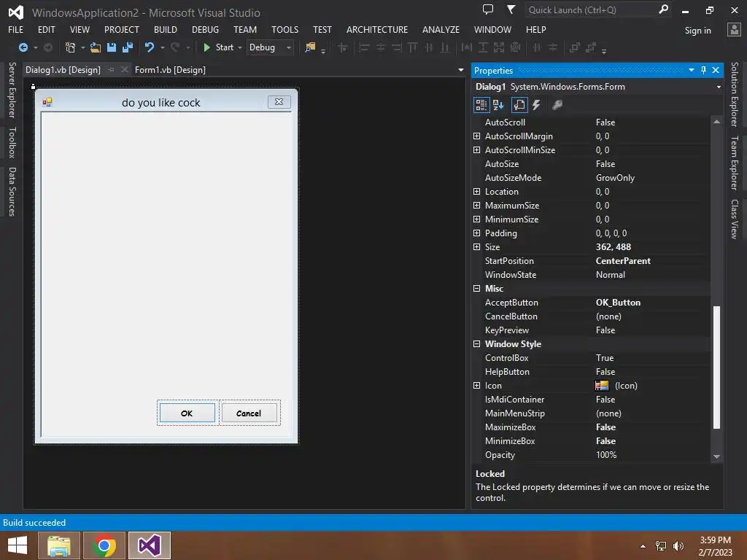This screenshot has height=560, width=747.
Task: Switch to the Form1.vb [Design] tab
Action: [x=170, y=69]
